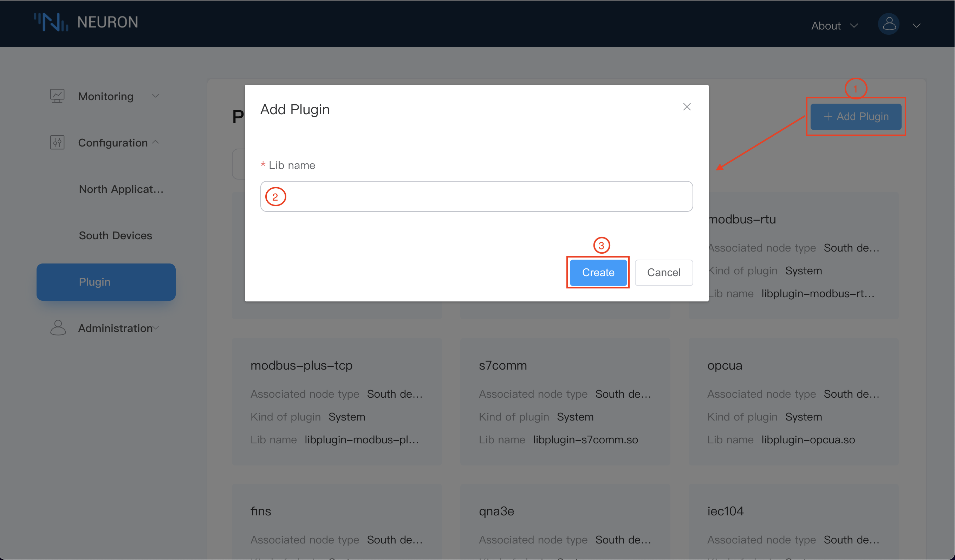The height and width of the screenshot is (560, 955).
Task: Click the s7comm plugin title
Action: [503, 365]
